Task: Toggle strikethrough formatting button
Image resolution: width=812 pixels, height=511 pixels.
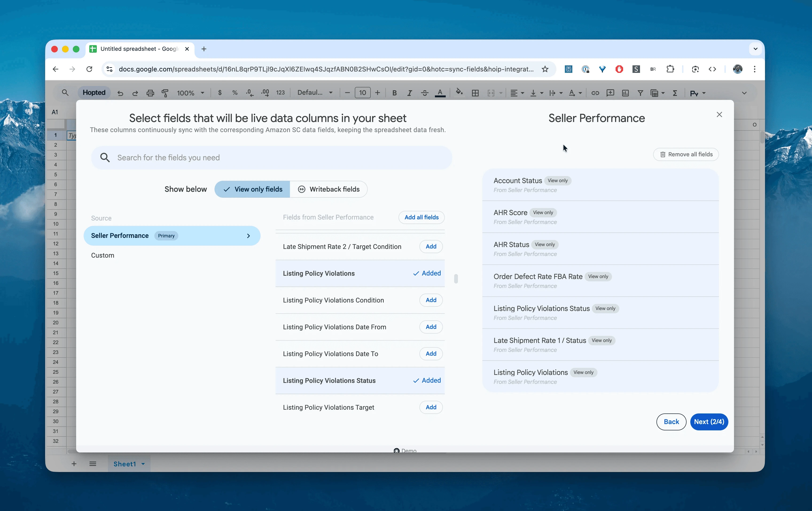Action: (x=425, y=93)
